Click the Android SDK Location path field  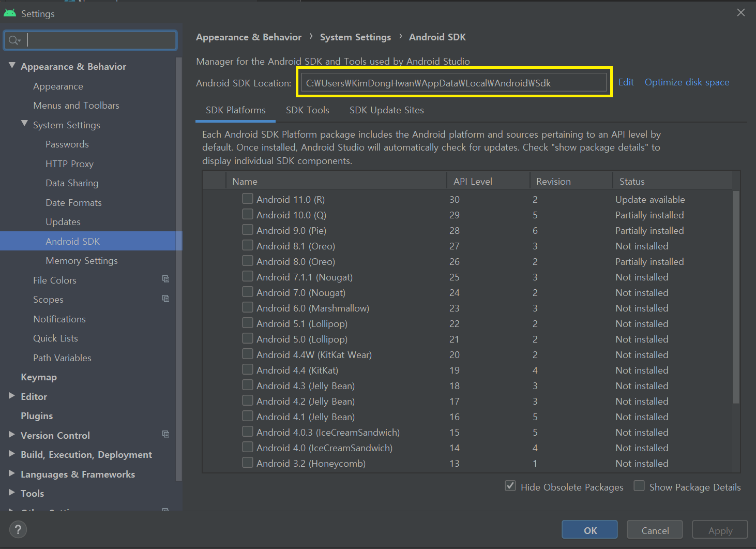pyautogui.click(x=453, y=83)
